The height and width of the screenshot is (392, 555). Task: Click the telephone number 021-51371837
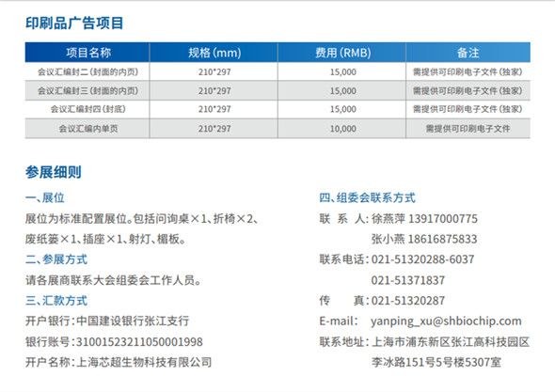(407, 280)
